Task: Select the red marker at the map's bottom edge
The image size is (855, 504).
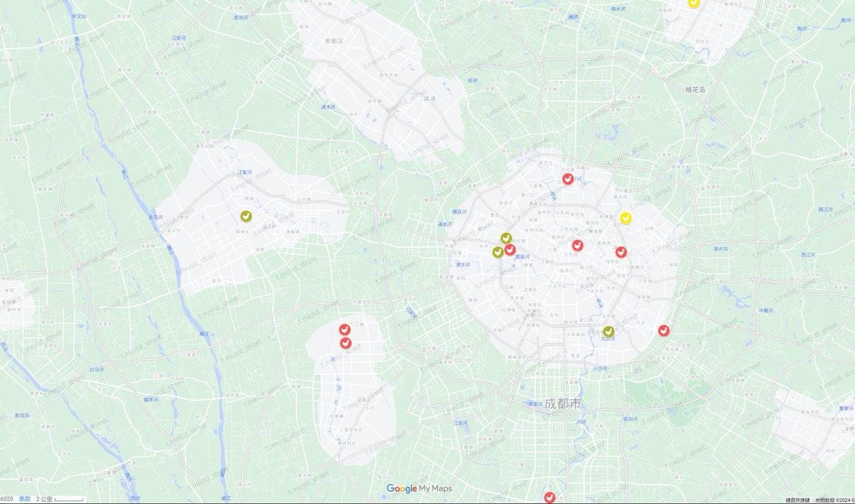Action: tap(549, 497)
